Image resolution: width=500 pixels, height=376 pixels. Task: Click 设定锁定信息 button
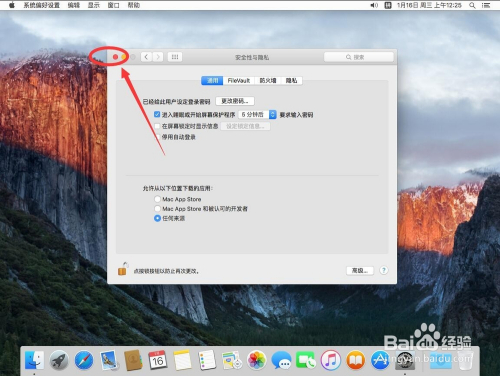(x=245, y=126)
